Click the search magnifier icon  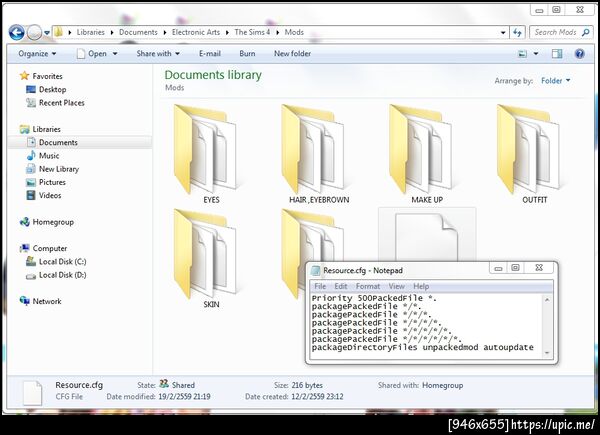(x=585, y=33)
